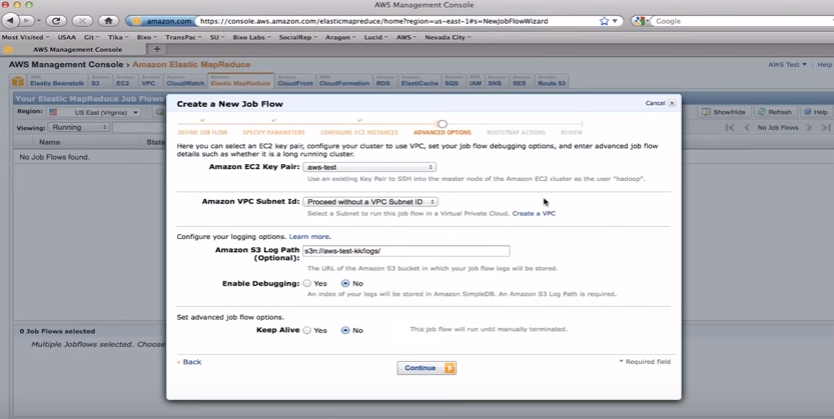The width and height of the screenshot is (834, 419).
Task: Open the CloudFront service tab
Action: [295, 81]
